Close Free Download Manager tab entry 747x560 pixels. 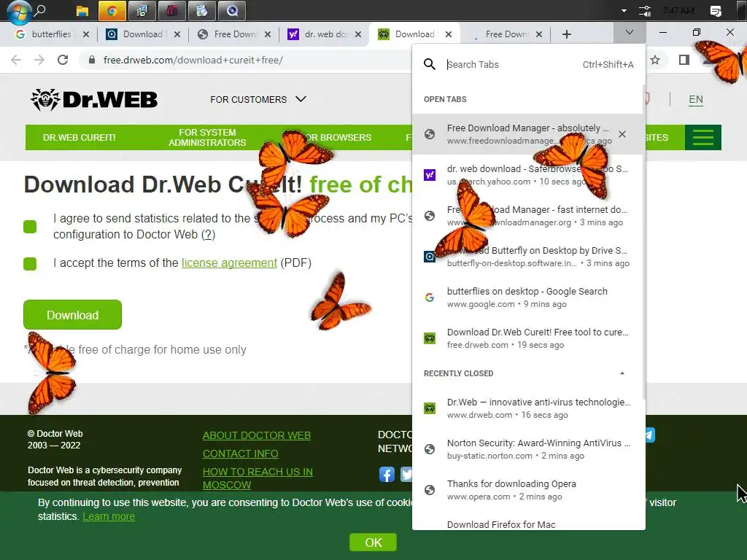(622, 134)
